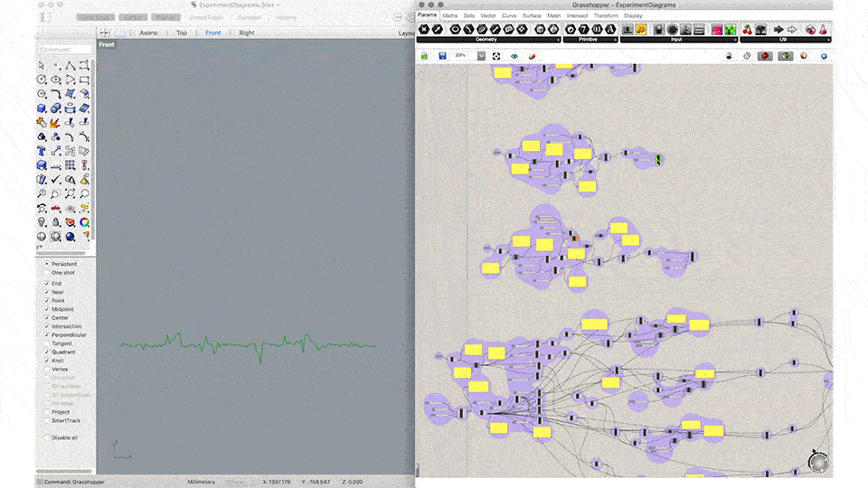Click the Vector param hexagon icon in Grasshopper
The image size is (868, 488).
(x=438, y=29)
